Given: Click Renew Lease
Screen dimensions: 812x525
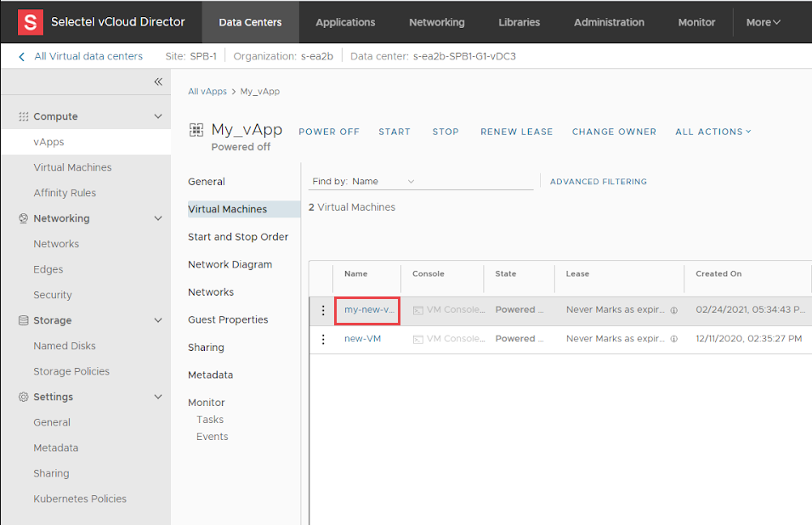Looking at the screenshot, I should click(x=516, y=132).
